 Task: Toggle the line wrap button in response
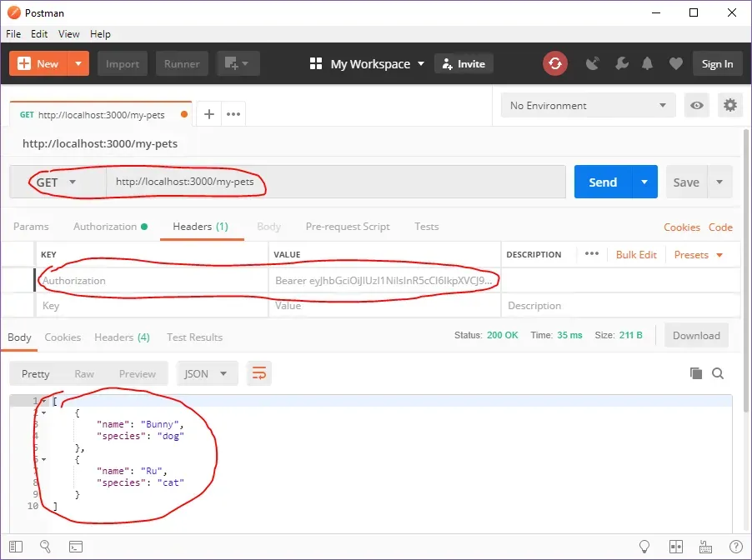(258, 373)
